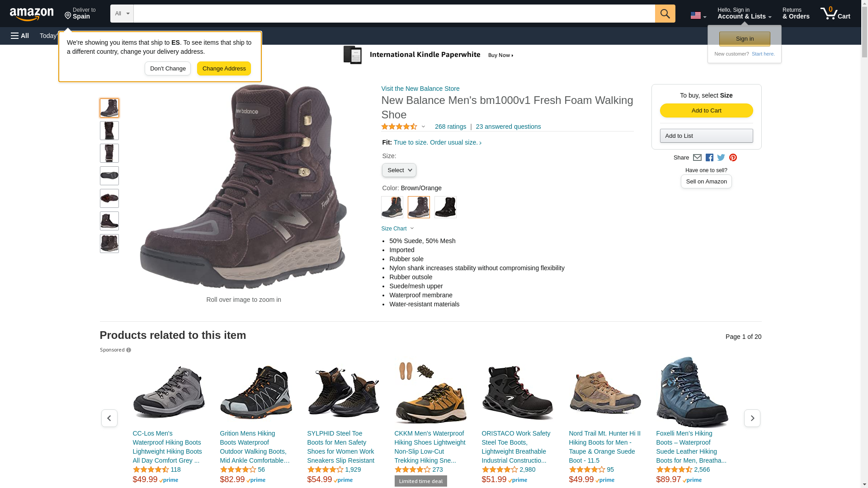Expand the Size Chart section

point(397,229)
